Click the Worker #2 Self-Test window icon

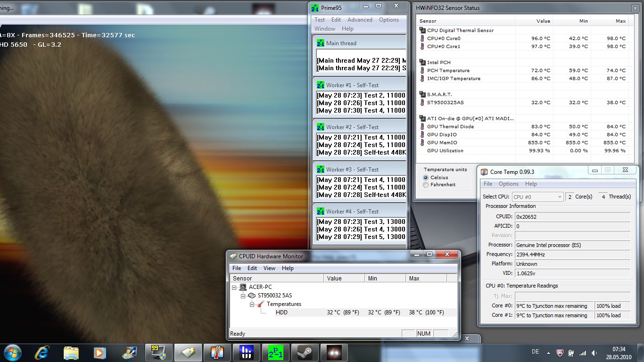pos(321,127)
